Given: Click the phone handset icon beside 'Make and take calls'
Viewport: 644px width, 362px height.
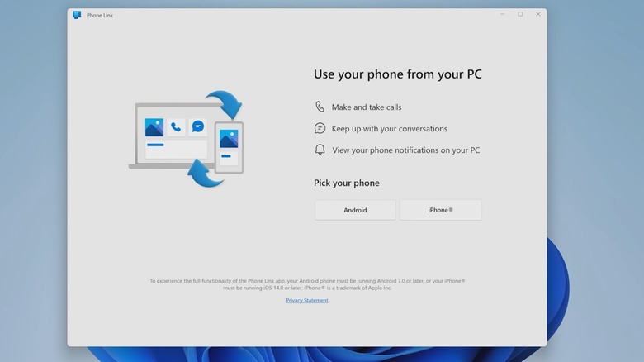Looking at the screenshot, I should click(320, 107).
